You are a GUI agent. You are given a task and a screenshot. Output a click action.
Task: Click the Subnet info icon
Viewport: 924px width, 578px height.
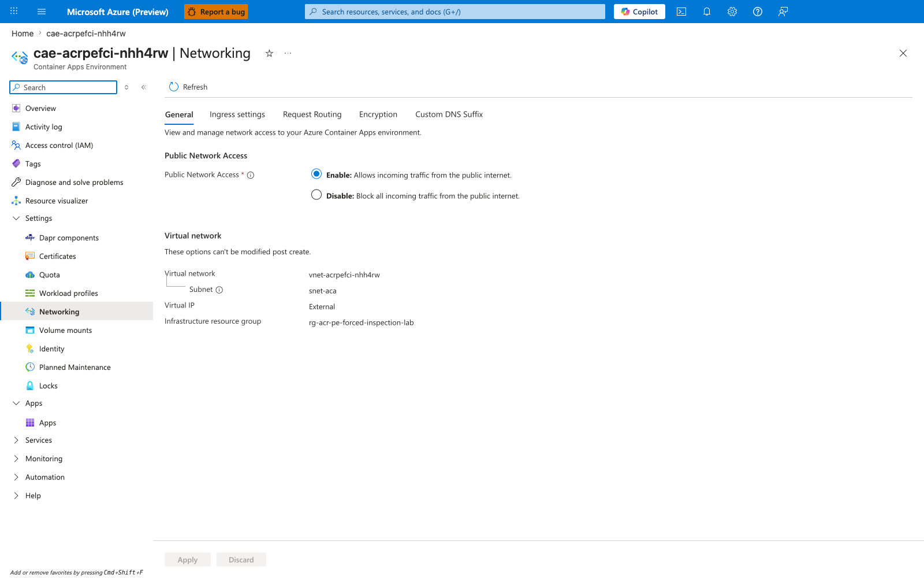219,290
